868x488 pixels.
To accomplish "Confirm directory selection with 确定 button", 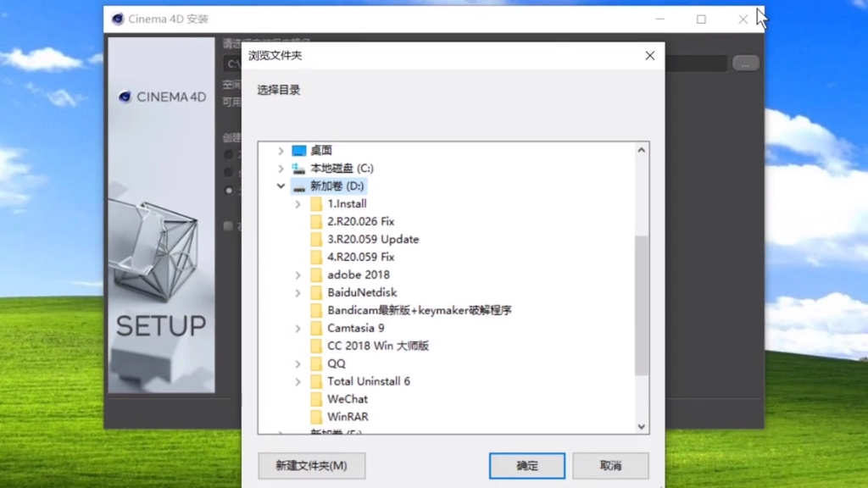I will tap(526, 465).
